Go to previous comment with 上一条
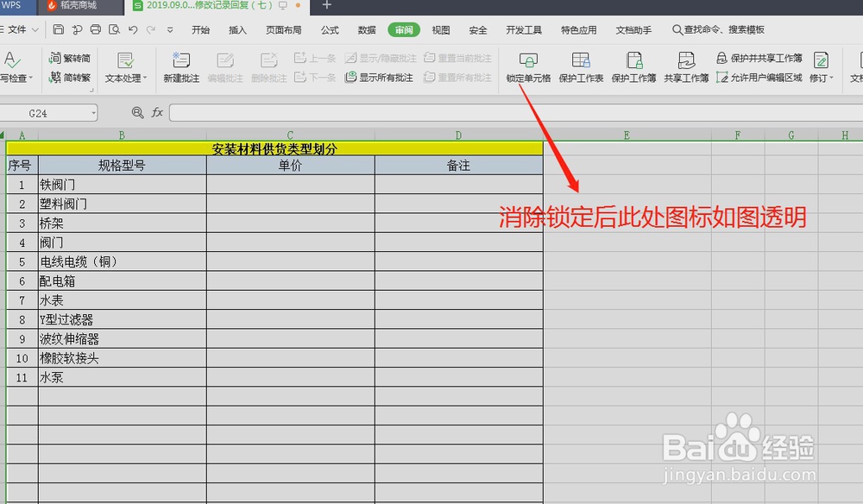 pyautogui.click(x=315, y=58)
